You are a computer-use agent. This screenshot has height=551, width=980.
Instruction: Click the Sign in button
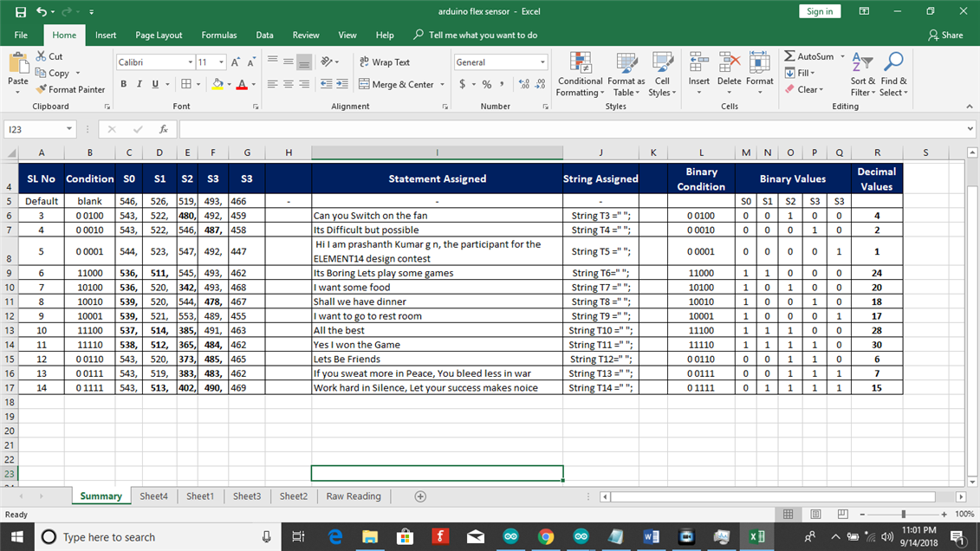click(x=819, y=11)
